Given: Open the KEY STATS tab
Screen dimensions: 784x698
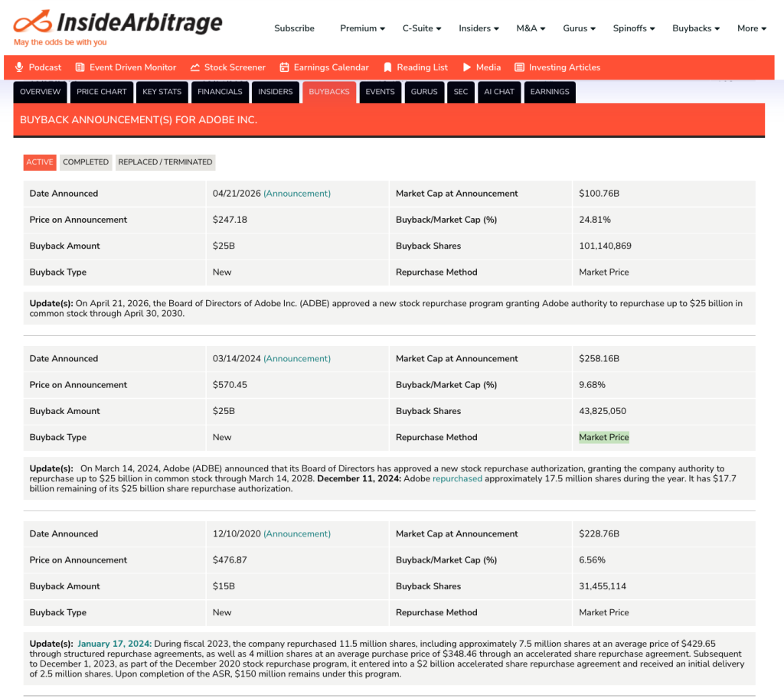Looking at the screenshot, I should [162, 92].
